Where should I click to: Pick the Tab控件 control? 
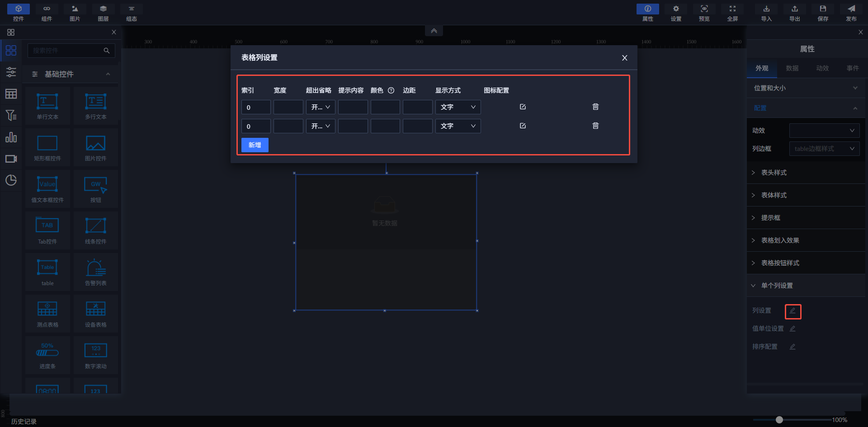tap(47, 230)
